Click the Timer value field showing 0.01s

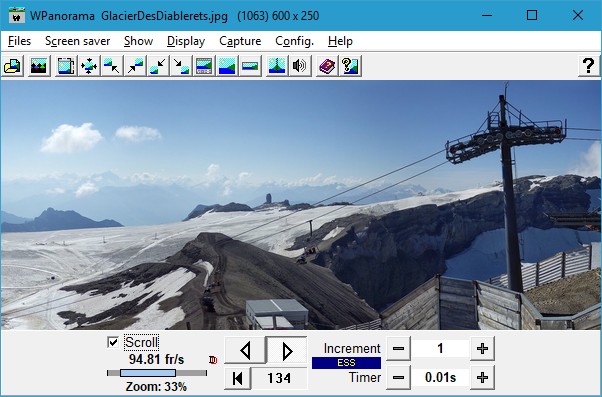click(440, 377)
